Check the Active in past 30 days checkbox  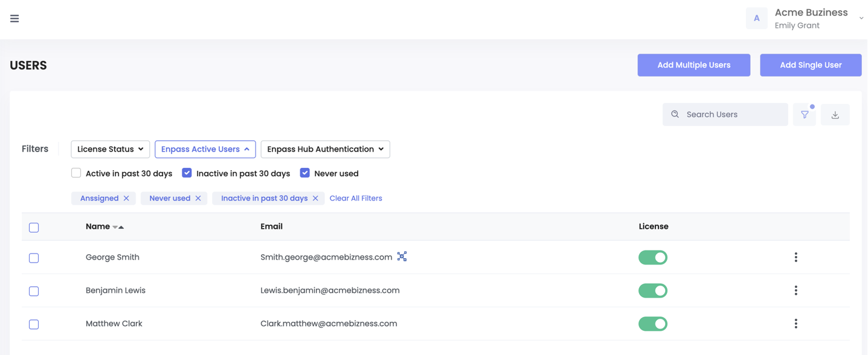pyautogui.click(x=76, y=173)
